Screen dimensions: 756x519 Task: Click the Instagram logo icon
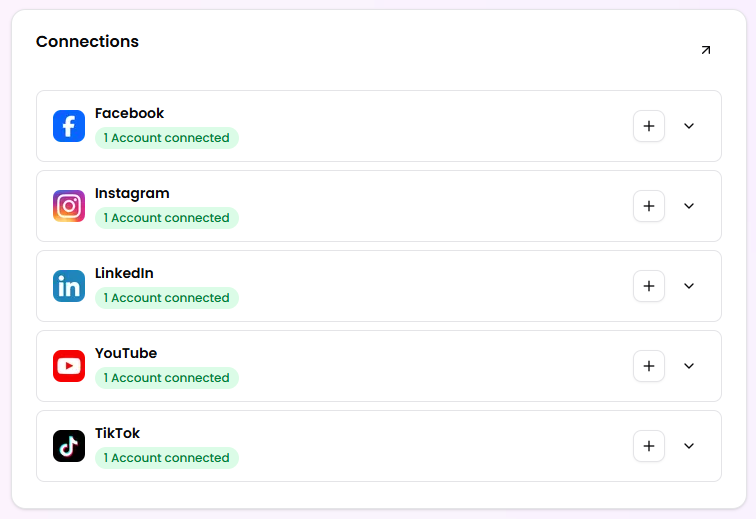69,206
